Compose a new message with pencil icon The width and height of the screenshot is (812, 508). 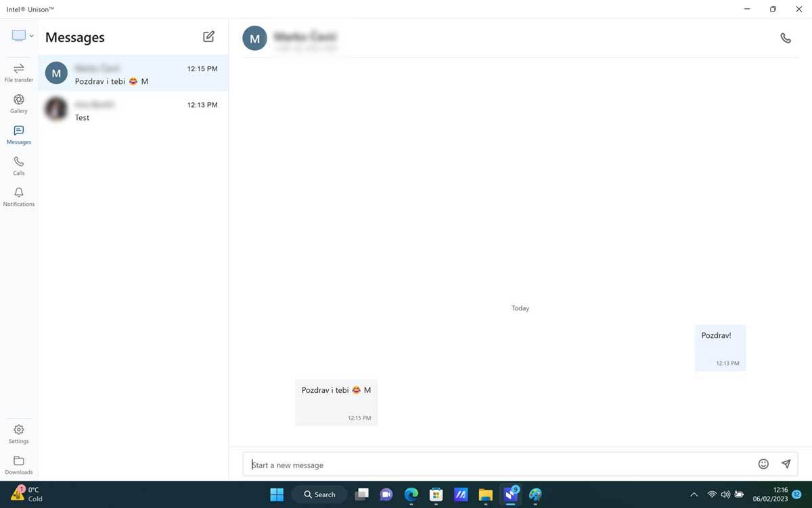(208, 37)
